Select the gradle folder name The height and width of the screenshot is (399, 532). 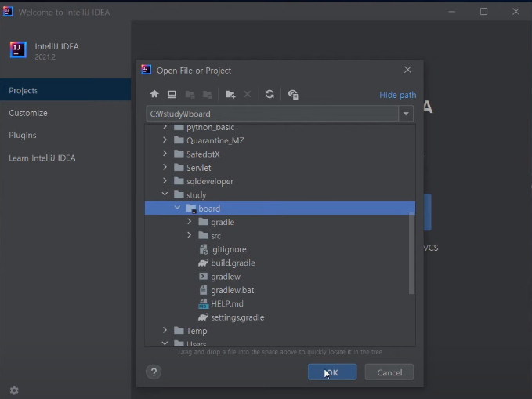pos(223,223)
